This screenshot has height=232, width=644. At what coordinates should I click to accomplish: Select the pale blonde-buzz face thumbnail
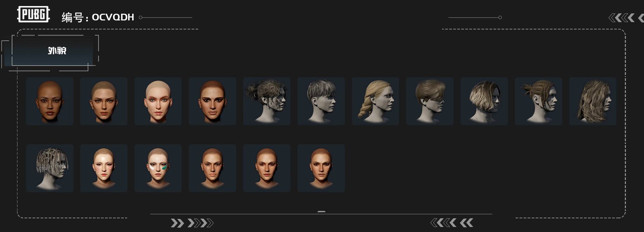(158, 101)
